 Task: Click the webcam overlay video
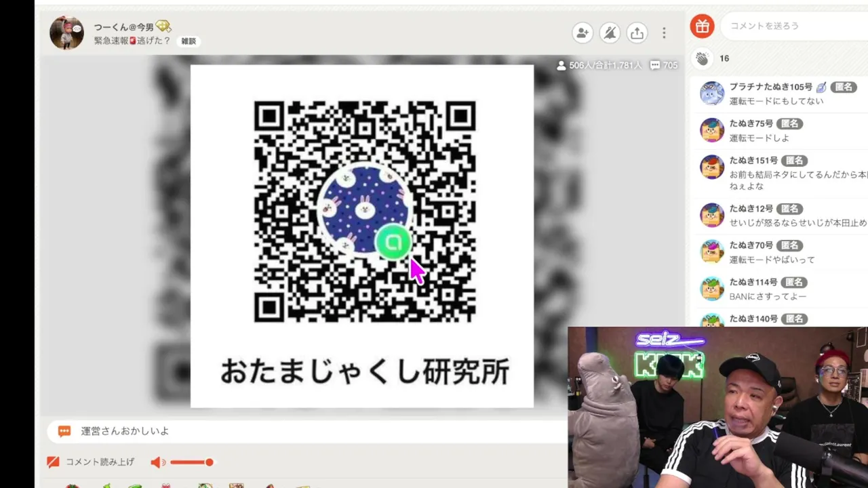coord(718,407)
